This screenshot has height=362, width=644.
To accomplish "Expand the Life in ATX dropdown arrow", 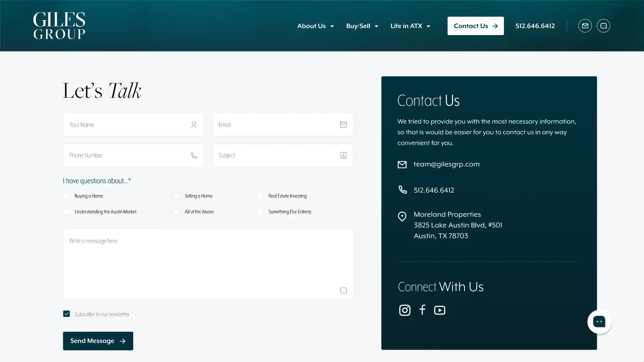I will (x=428, y=27).
